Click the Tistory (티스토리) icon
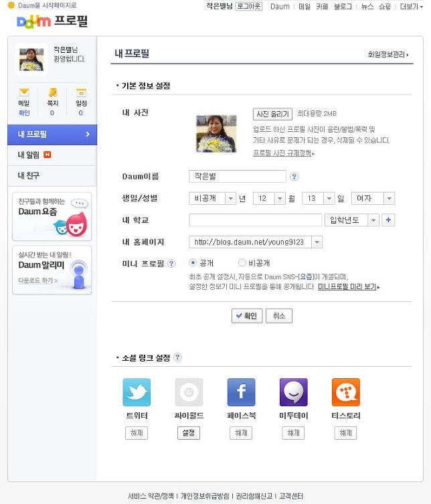431x504 pixels. (x=346, y=392)
